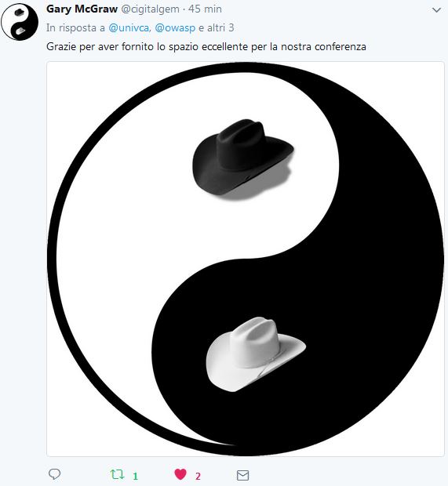Screen dimensions: 448x486
Task: Open the @cigitalgem handle
Action: click(150, 9)
